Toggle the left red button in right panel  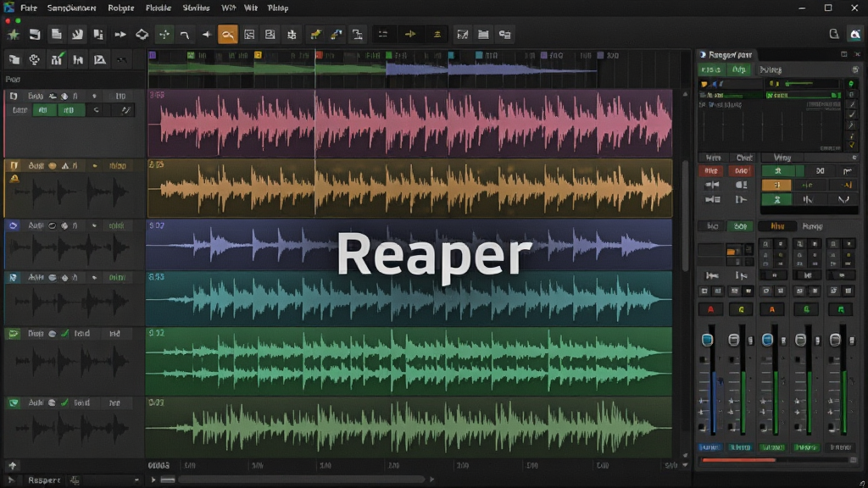pos(711,171)
